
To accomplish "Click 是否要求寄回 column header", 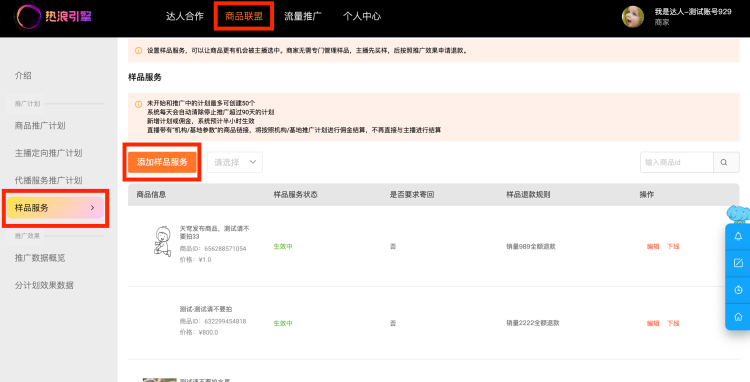I will pos(412,195).
